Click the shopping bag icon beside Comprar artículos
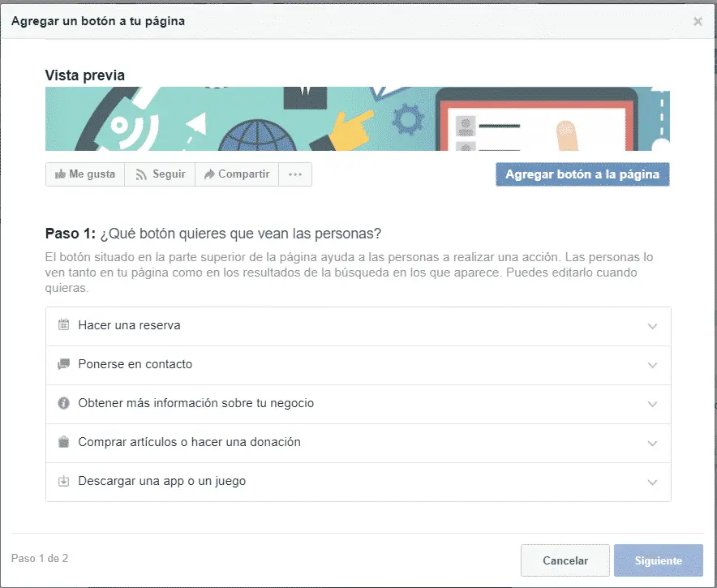This screenshot has height=588, width=717. pos(63,443)
